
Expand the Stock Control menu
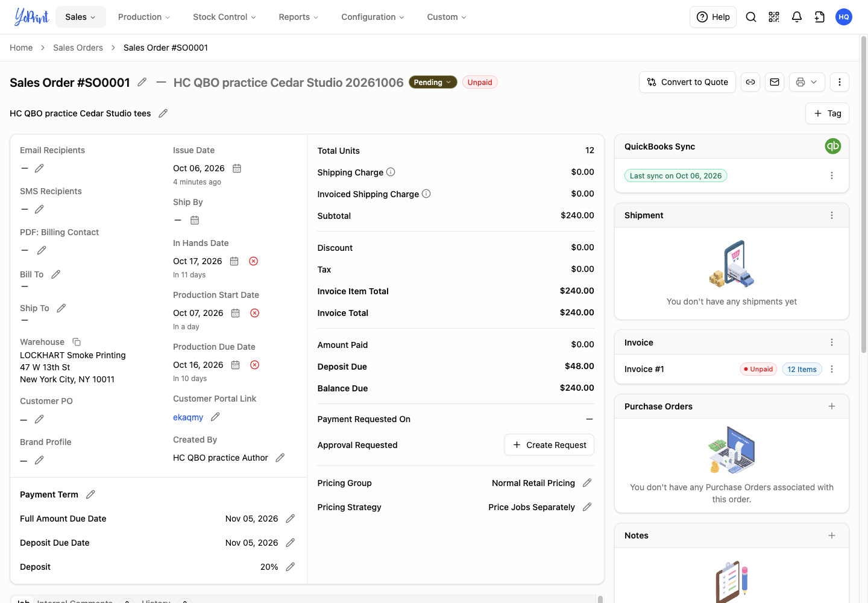[224, 17]
